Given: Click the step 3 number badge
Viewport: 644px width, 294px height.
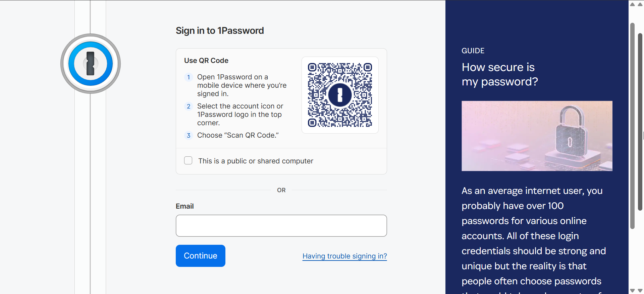Looking at the screenshot, I should click(x=189, y=136).
